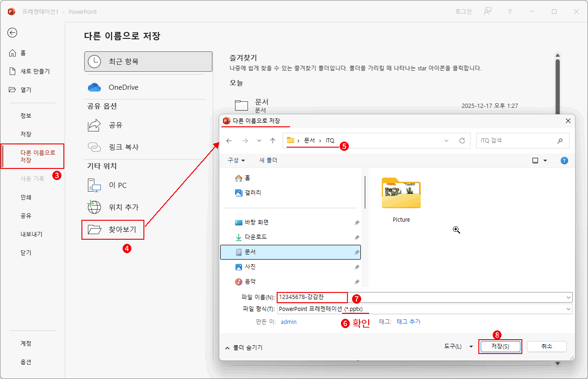The height and width of the screenshot is (379, 588).
Task: Click the 위치 추가 (Add a Place) icon
Action: [x=94, y=207]
